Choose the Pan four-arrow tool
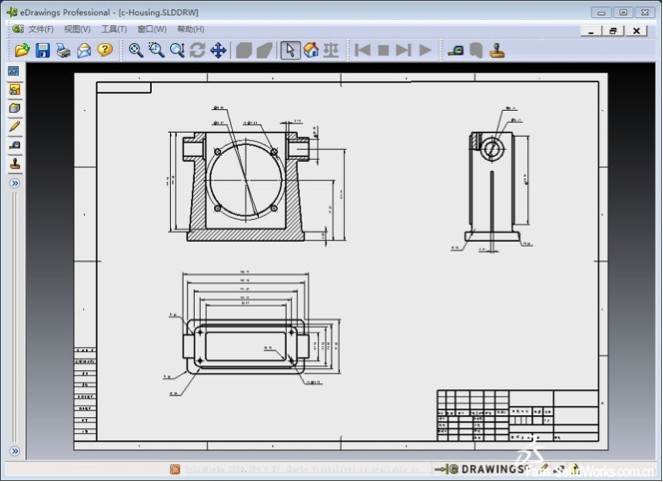This screenshot has width=663, height=482. pyautogui.click(x=218, y=50)
